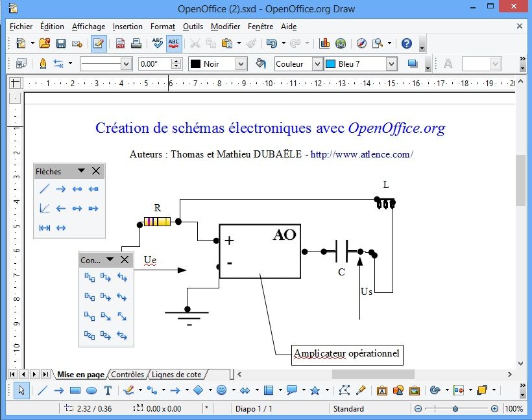This screenshot has height=420, width=532.
Task: Toggle Edit Points mode
Action: [x=345, y=390]
